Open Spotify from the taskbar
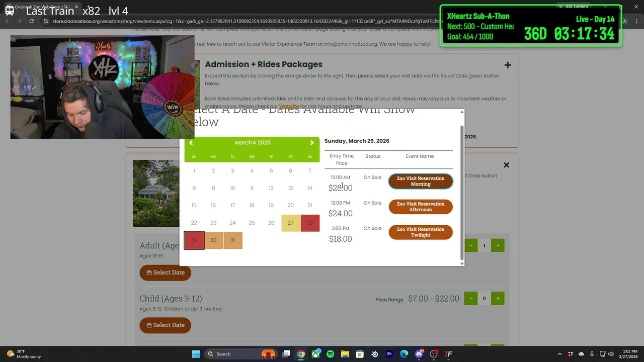This screenshot has height=362, width=644. coord(330,354)
